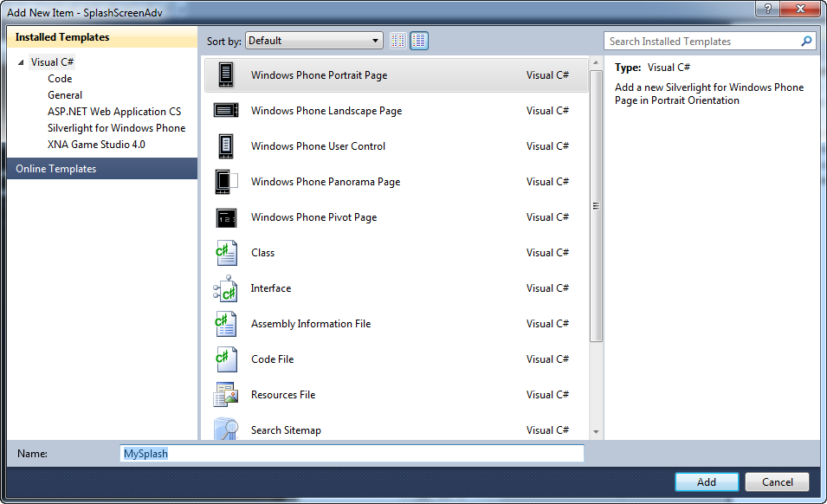The height and width of the screenshot is (504, 827).
Task: Click the template list scroll down arrow
Action: (x=596, y=432)
